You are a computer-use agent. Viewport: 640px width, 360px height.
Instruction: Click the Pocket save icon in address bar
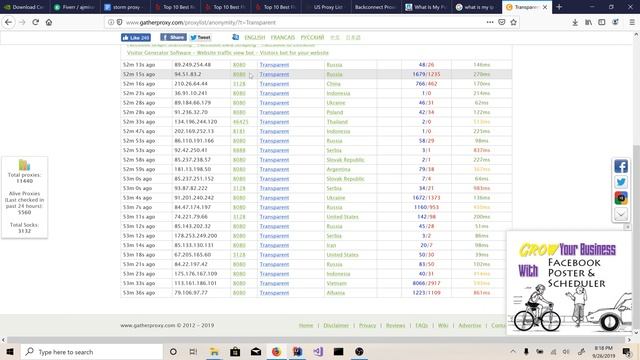pos(502,22)
